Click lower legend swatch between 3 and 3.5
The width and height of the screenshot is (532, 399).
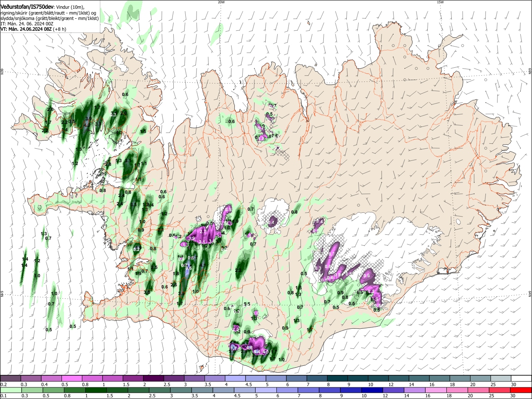[181, 390]
